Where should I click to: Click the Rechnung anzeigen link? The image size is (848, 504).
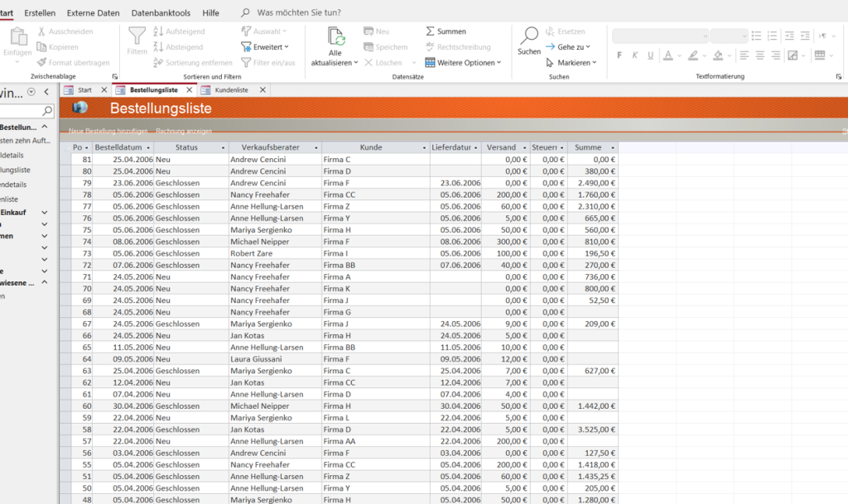click(183, 131)
